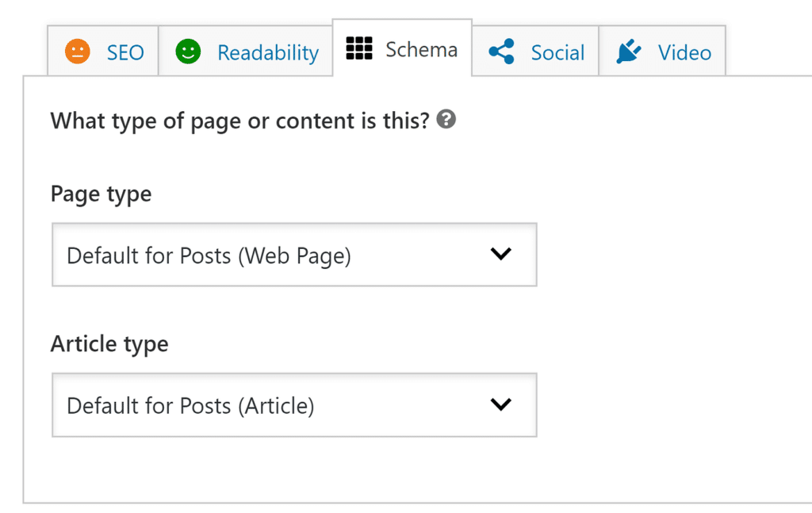Click the Page type dropdown chevron

500,255
